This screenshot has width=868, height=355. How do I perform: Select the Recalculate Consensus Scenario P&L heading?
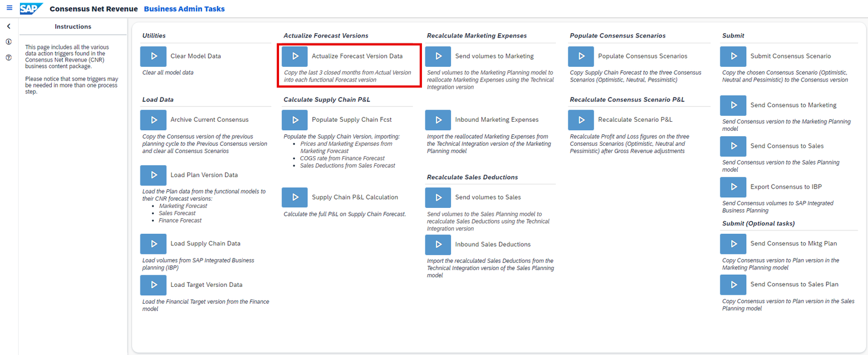(627, 99)
